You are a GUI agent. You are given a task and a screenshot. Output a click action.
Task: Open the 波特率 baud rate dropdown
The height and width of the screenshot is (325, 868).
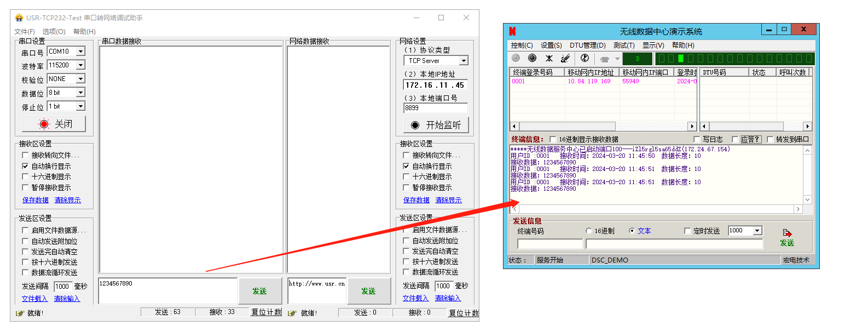pyautogui.click(x=80, y=65)
